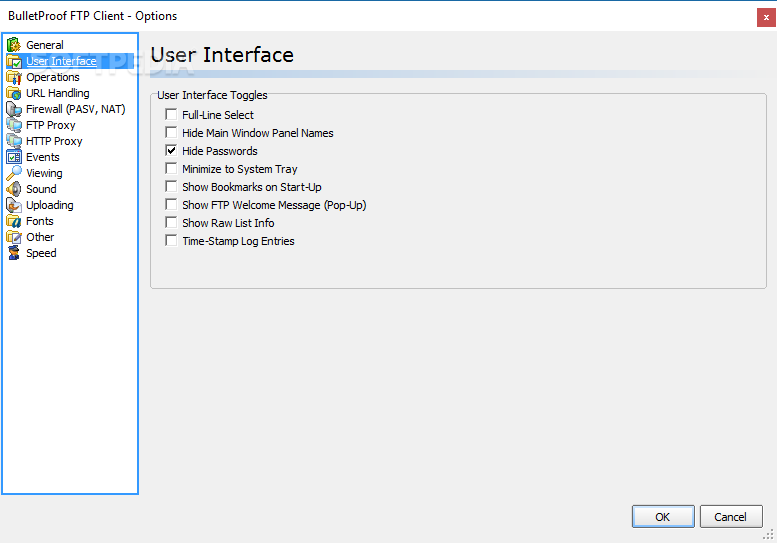Select Other in the options list
This screenshot has height=543, width=777.
pos(40,237)
